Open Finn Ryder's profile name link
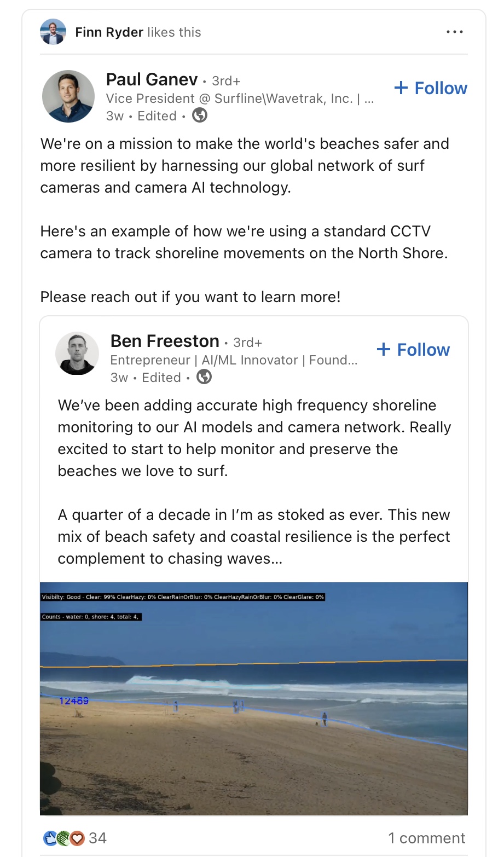The height and width of the screenshot is (857, 504). tap(109, 32)
